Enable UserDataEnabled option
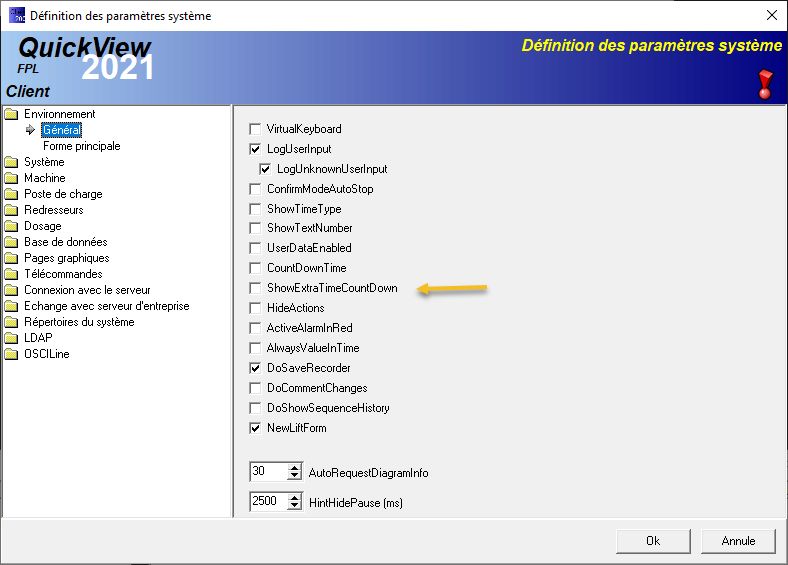This screenshot has width=788, height=565. 255,248
